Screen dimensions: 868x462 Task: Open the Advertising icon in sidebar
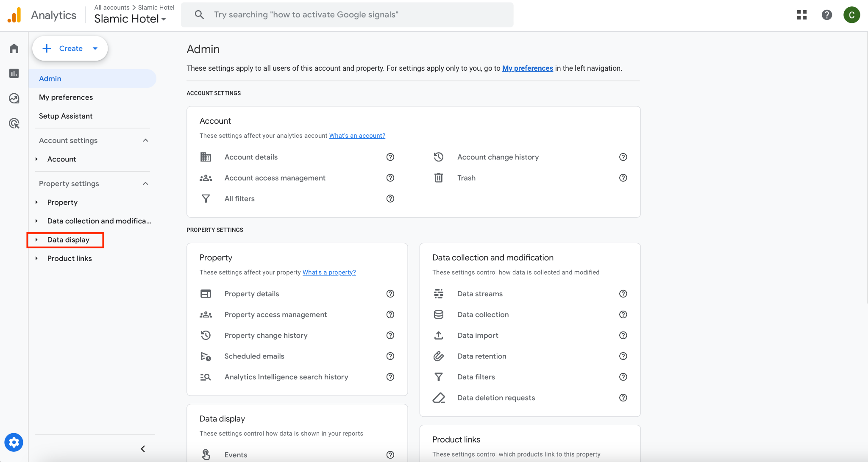(14, 123)
